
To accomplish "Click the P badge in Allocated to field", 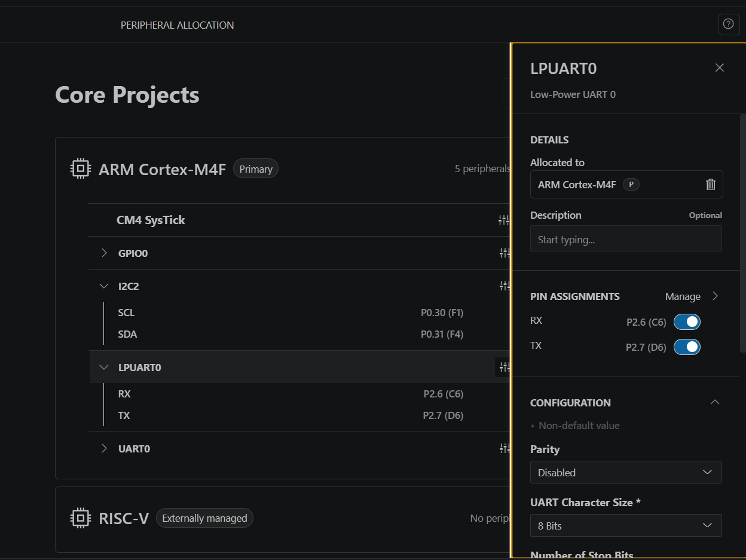I will [x=631, y=185].
